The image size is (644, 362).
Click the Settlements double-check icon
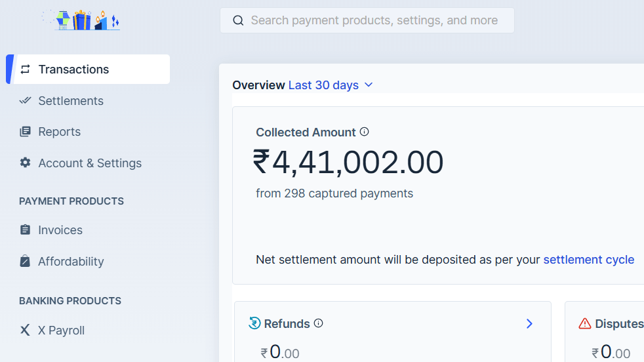click(x=25, y=100)
